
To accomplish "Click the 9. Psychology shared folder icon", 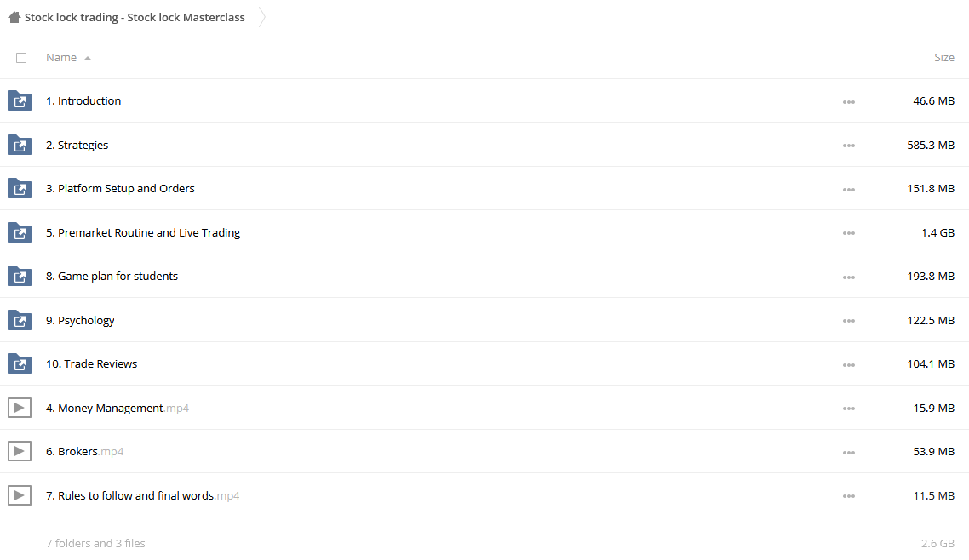I will coord(20,320).
